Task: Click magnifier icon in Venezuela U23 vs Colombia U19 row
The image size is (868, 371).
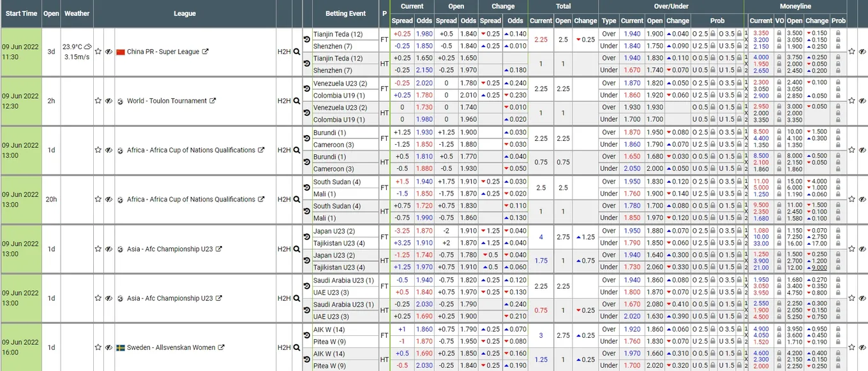Action: pyautogui.click(x=297, y=101)
